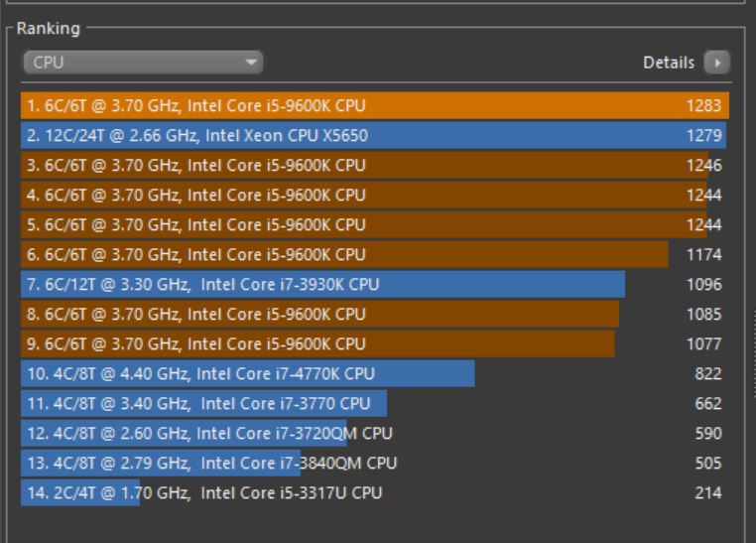This screenshot has width=756, height=543.
Task: Click the 1279 score value
Action: 704,136
